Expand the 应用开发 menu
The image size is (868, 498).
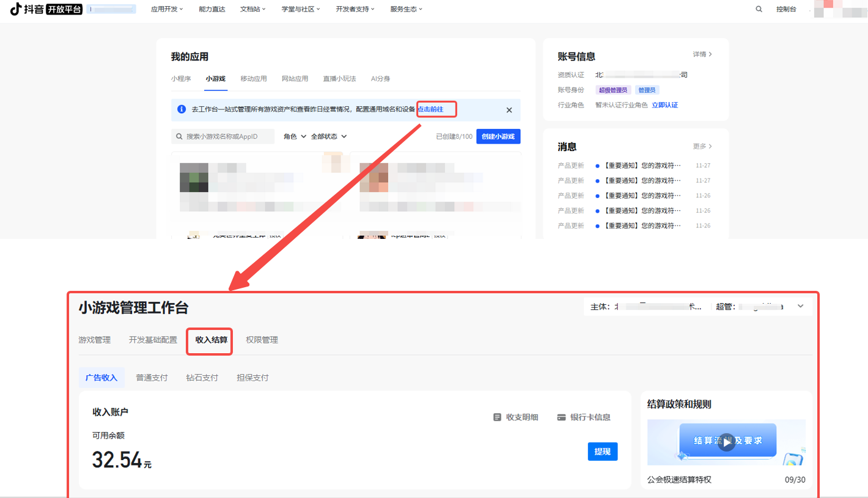[167, 9]
